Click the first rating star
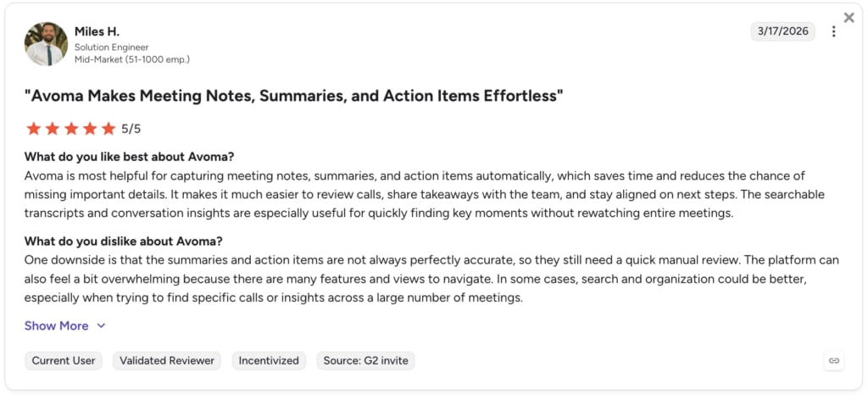The image size is (868, 395). (34, 129)
